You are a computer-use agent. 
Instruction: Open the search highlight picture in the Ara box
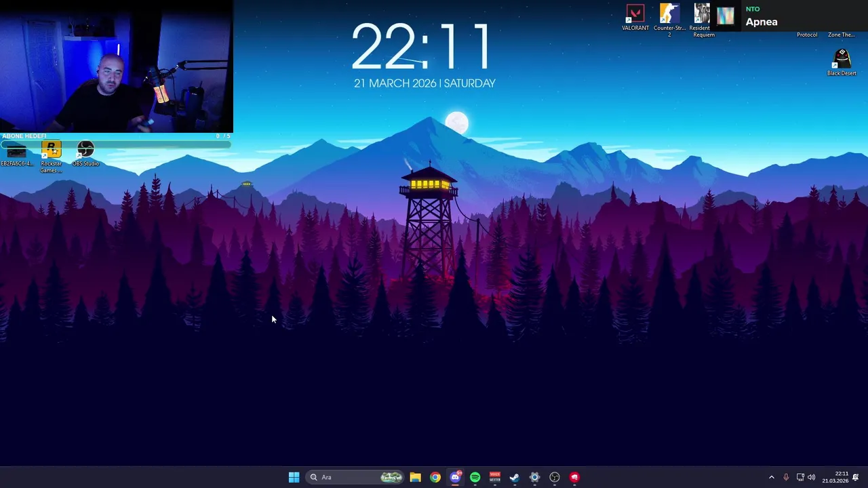pyautogui.click(x=391, y=477)
